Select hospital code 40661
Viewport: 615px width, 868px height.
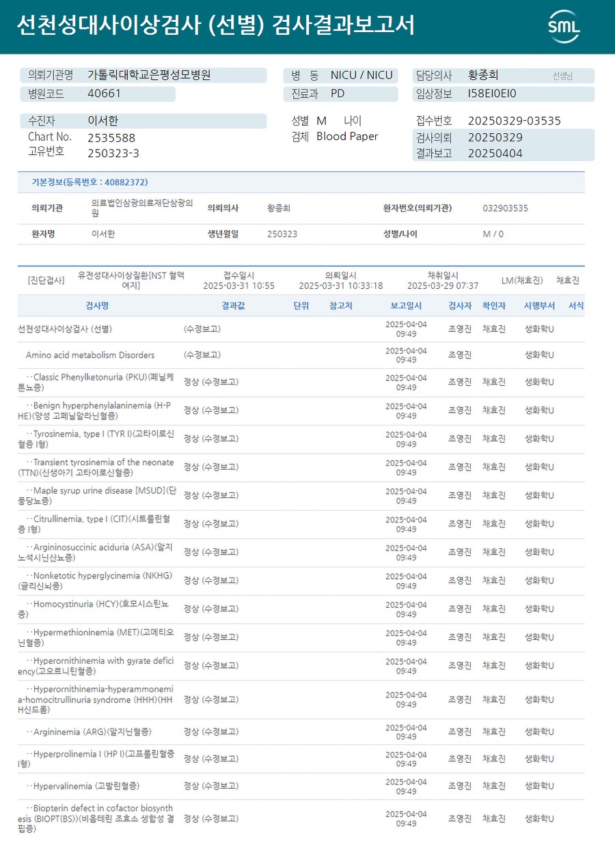[104, 94]
